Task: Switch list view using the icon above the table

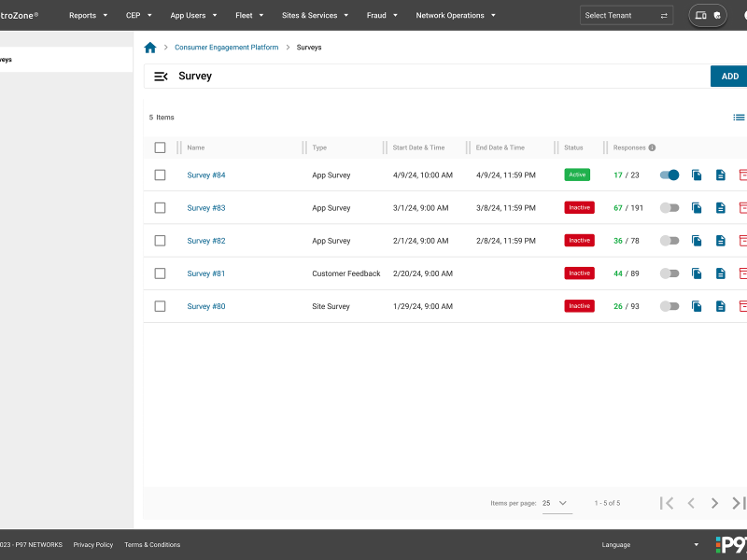Action: [740, 117]
